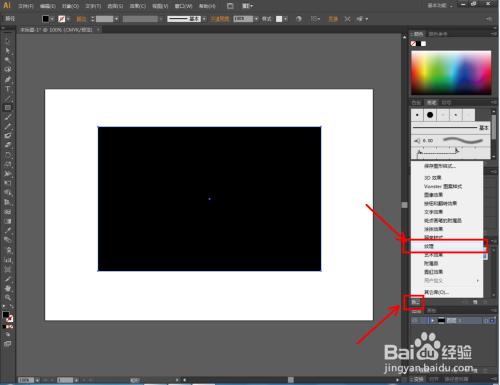Select the Line Segment tool

(8, 98)
